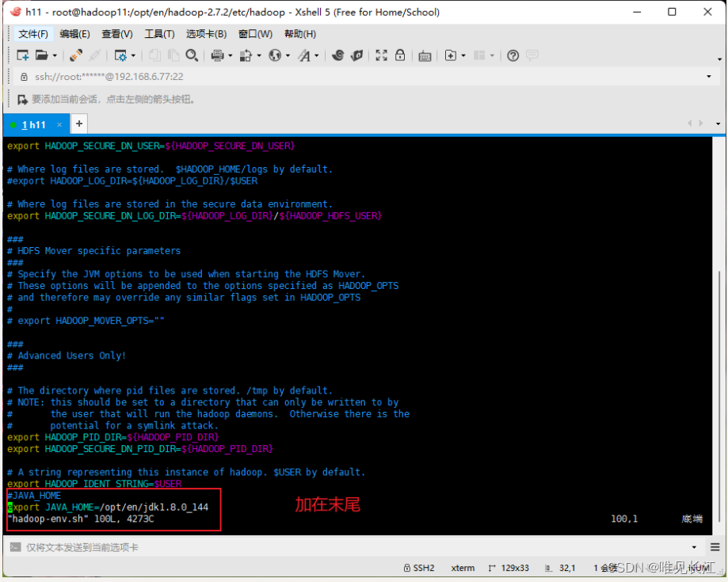Viewport: 728px width, 582px height.
Task: Click the 32,1 cursor position indicator
Action: pos(560,568)
